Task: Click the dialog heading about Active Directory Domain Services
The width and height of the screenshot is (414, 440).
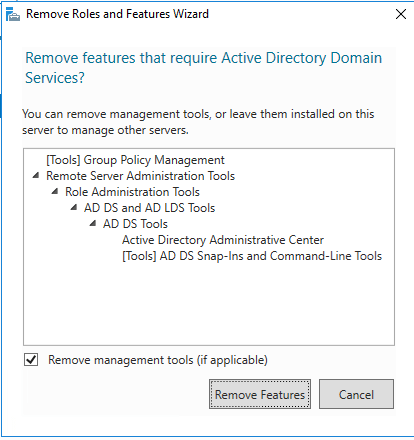Action: point(203,68)
